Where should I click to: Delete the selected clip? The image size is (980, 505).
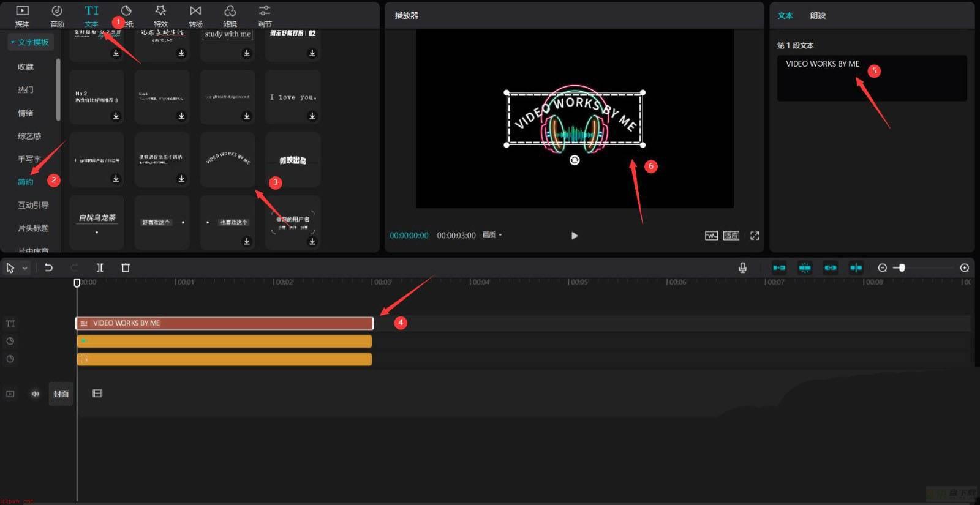click(126, 267)
